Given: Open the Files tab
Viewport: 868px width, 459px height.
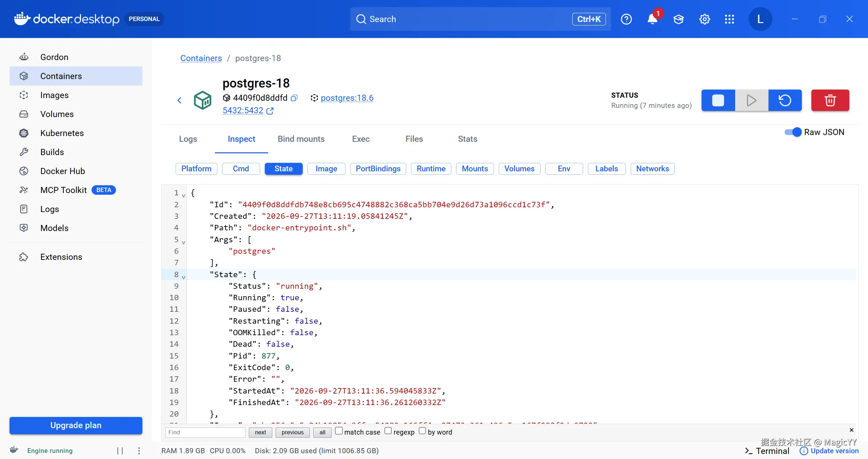Looking at the screenshot, I should pyautogui.click(x=414, y=139).
